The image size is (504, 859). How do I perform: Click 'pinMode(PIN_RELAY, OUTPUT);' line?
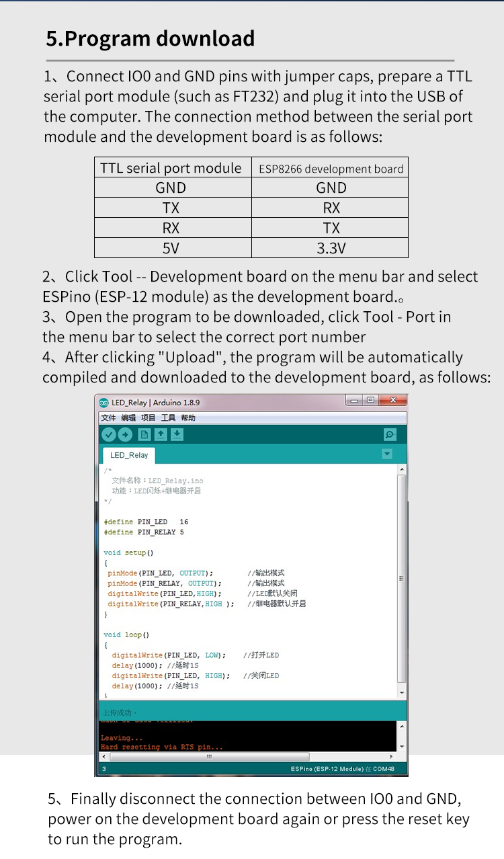click(x=164, y=583)
